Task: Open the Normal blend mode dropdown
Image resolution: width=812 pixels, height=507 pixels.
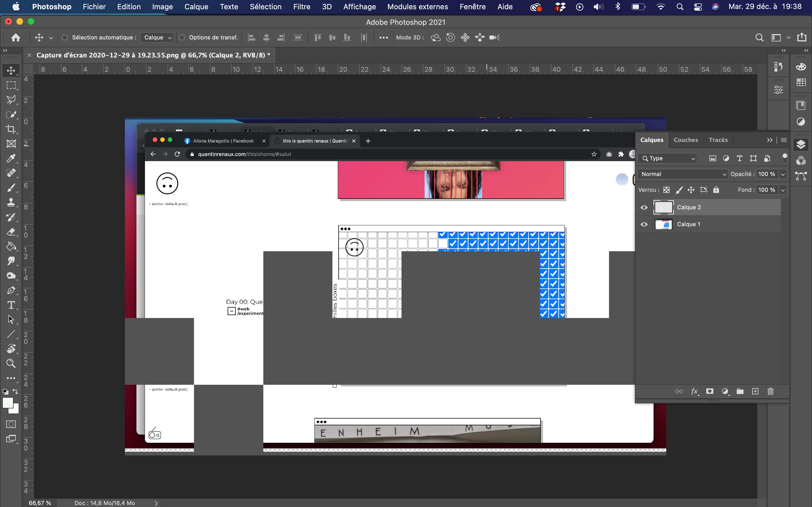Action: click(x=683, y=174)
